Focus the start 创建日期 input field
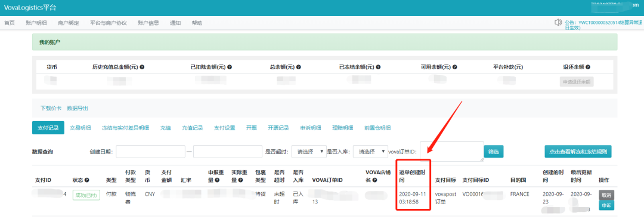This screenshot has width=644, height=219. point(151,152)
